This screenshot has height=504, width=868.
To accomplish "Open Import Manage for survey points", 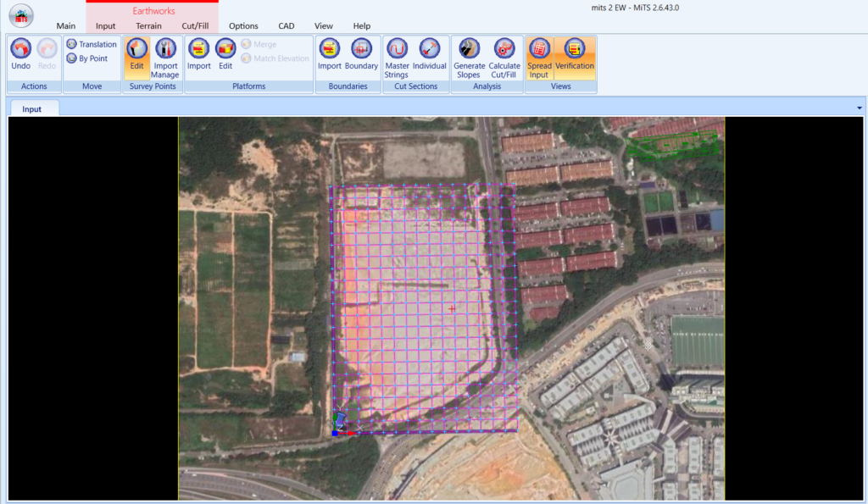I will (165, 58).
